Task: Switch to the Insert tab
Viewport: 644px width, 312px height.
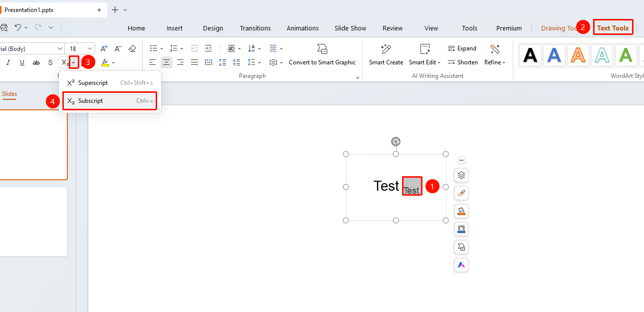Action: tap(175, 28)
